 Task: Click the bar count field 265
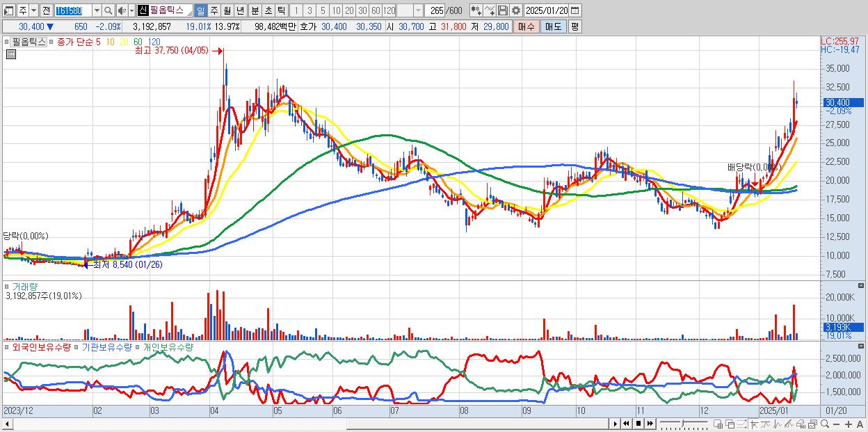click(x=436, y=10)
